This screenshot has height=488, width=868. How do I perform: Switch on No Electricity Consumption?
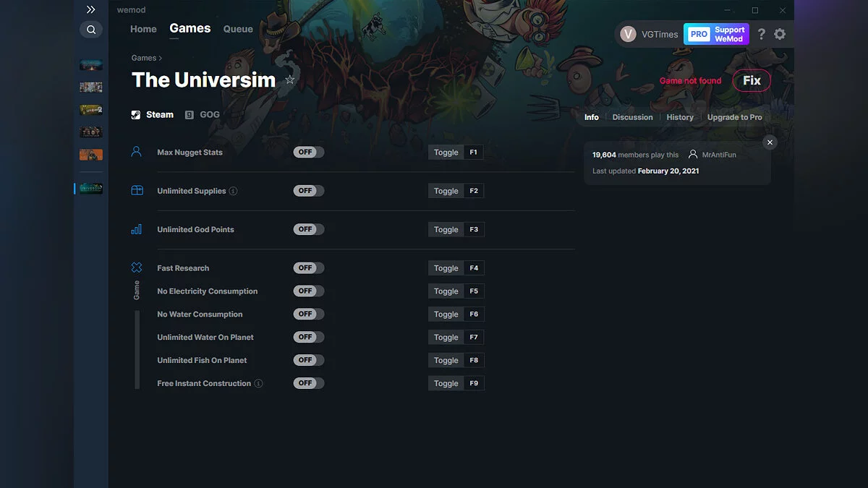pyautogui.click(x=308, y=291)
